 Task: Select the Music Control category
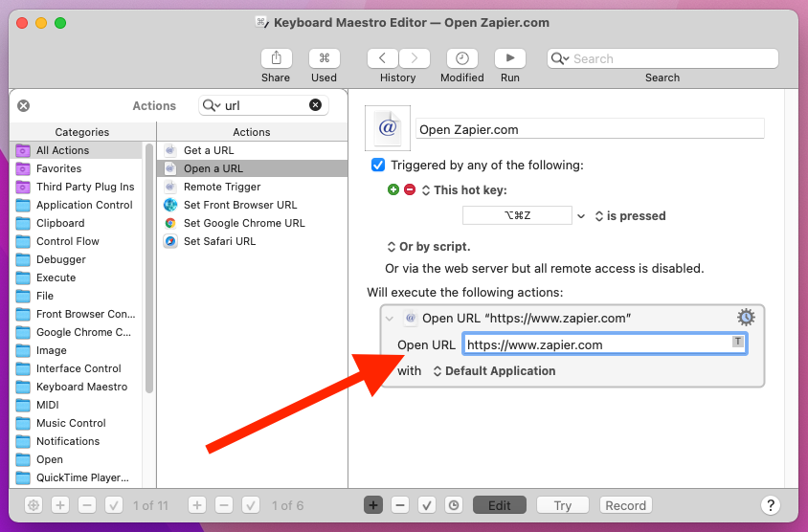77,423
